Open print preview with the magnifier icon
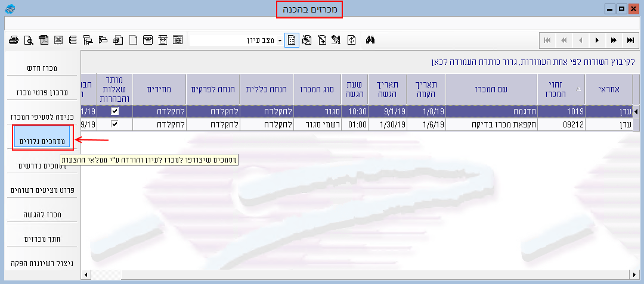 pyautogui.click(x=29, y=40)
